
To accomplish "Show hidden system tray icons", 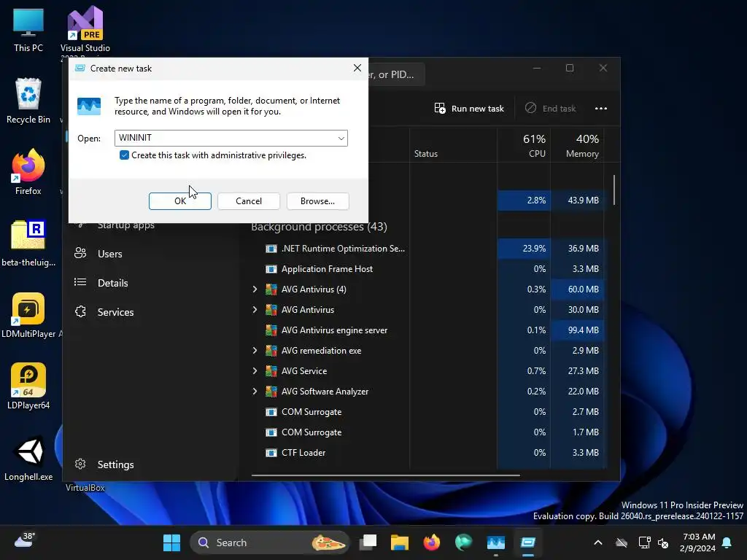I will point(598,542).
